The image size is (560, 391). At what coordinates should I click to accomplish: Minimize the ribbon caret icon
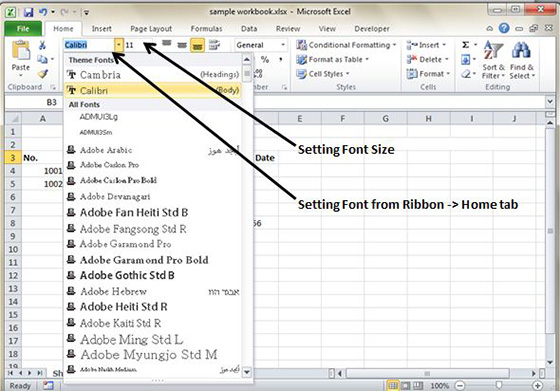(490, 28)
